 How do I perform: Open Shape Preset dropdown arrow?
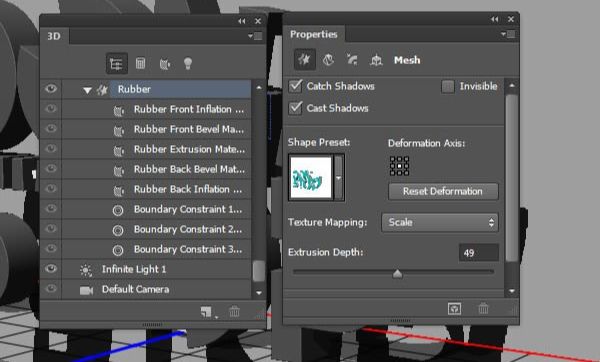pyautogui.click(x=339, y=178)
